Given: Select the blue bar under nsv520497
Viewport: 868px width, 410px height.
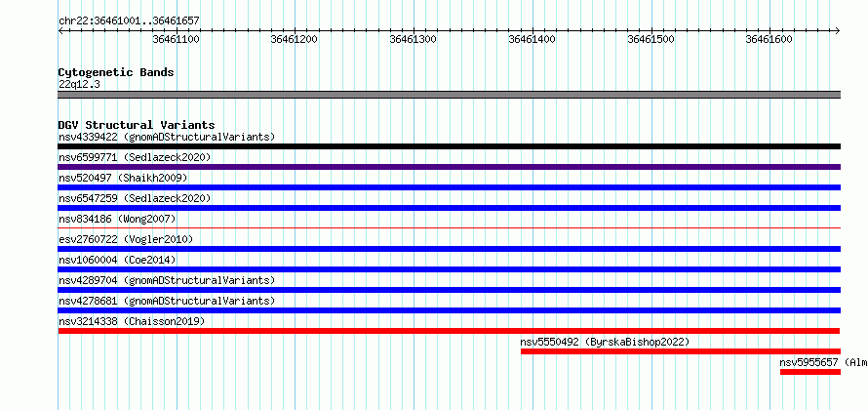Looking at the screenshot, I should 449,187.
